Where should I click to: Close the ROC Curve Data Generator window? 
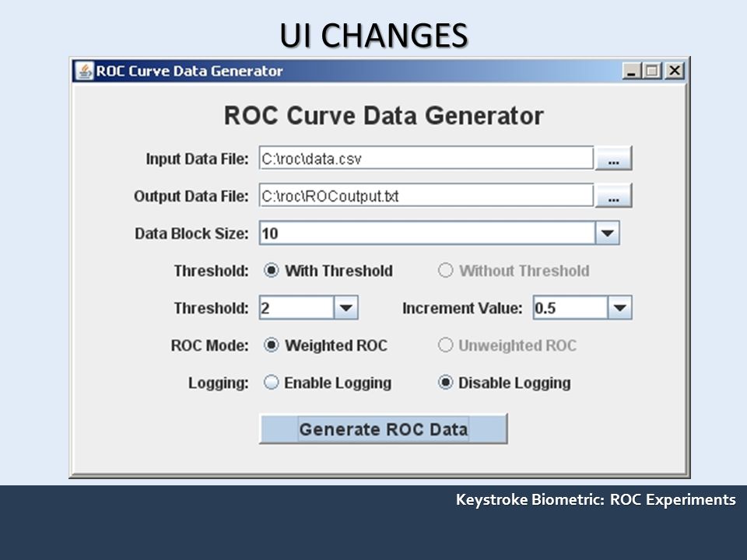click(x=674, y=71)
